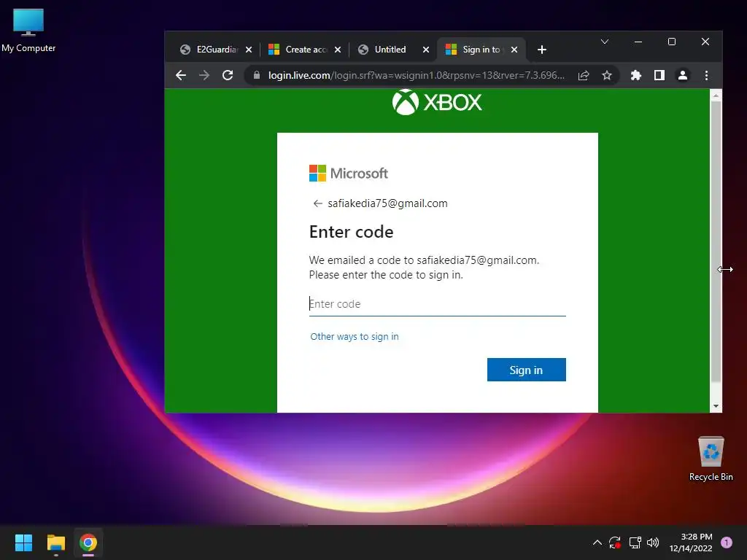Reload the current page

click(x=228, y=75)
